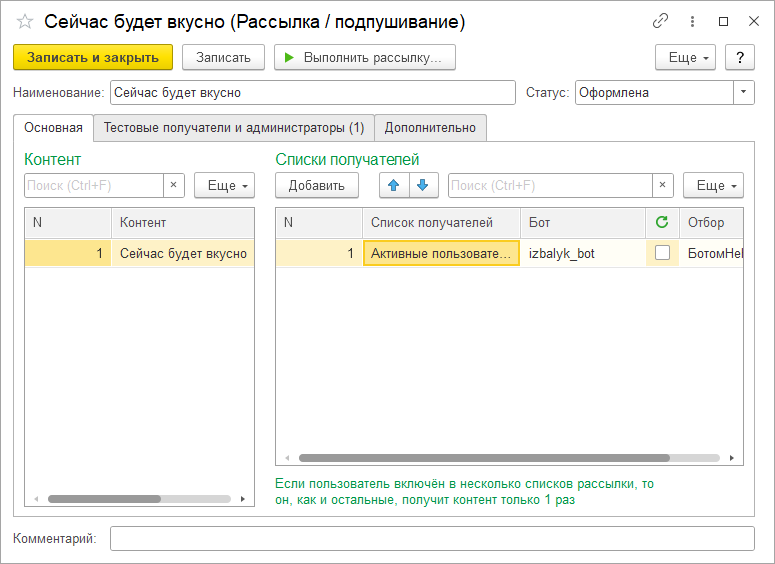
Task: Click the Контент column header
Action: click(183, 222)
